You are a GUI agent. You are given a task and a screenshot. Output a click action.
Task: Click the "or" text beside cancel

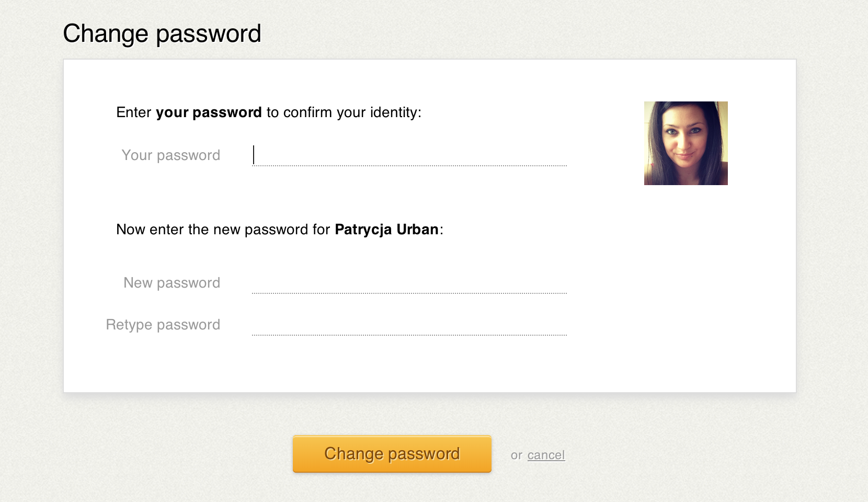[517, 455]
